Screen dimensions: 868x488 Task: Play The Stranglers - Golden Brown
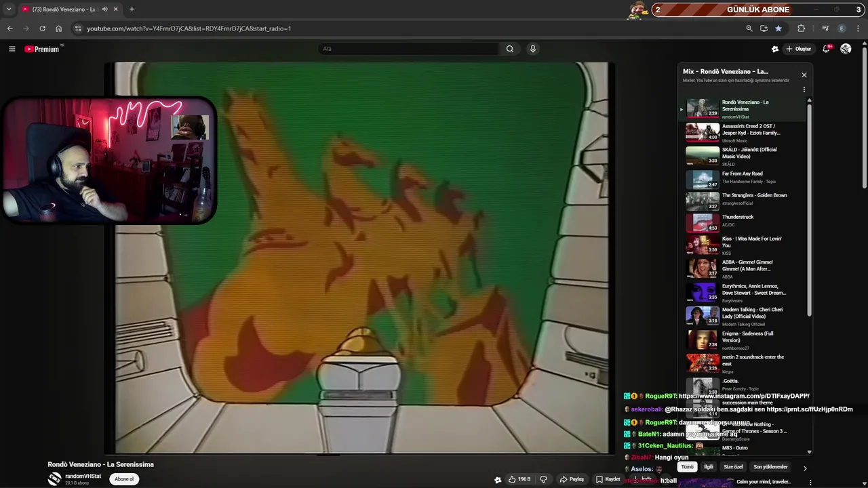coord(742,201)
